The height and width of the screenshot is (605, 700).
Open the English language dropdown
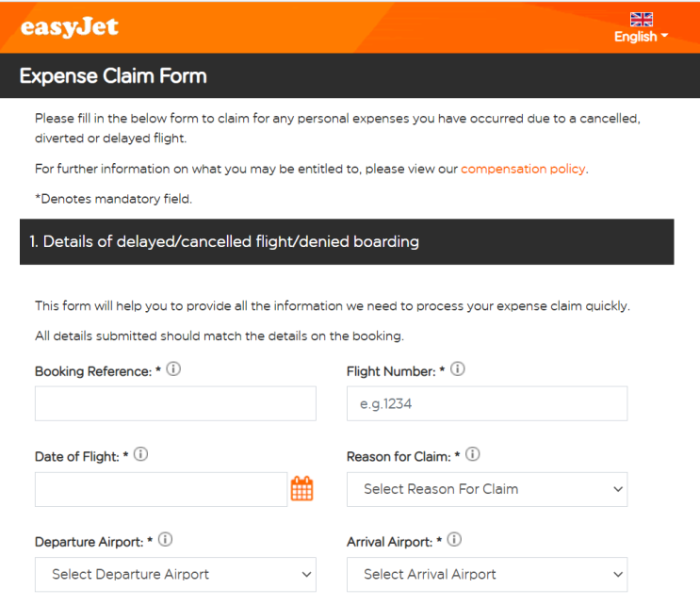641,37
